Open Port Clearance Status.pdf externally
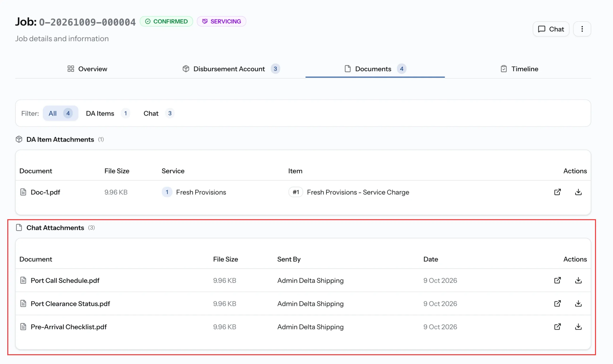This screenshot has height=364, width=613. point(557,304)
